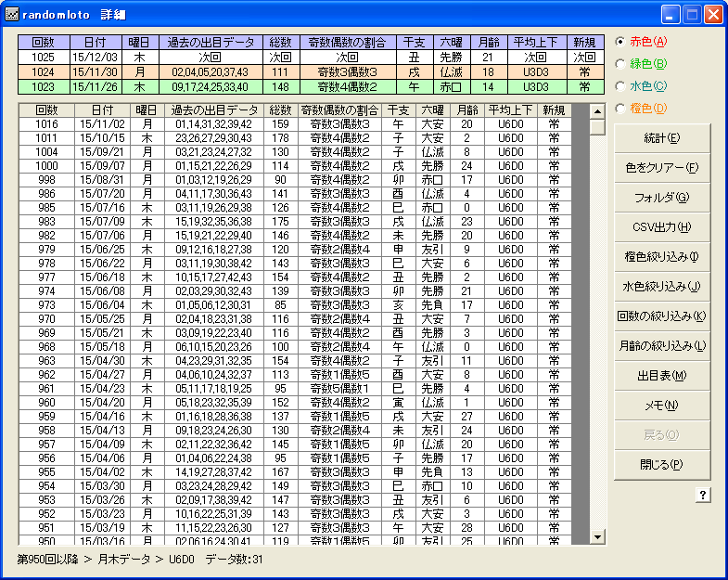Viewport: 728px width, 580px height.
Task: Click numbers 06,10,15,20,23,26 in the list
Action: 214,347
